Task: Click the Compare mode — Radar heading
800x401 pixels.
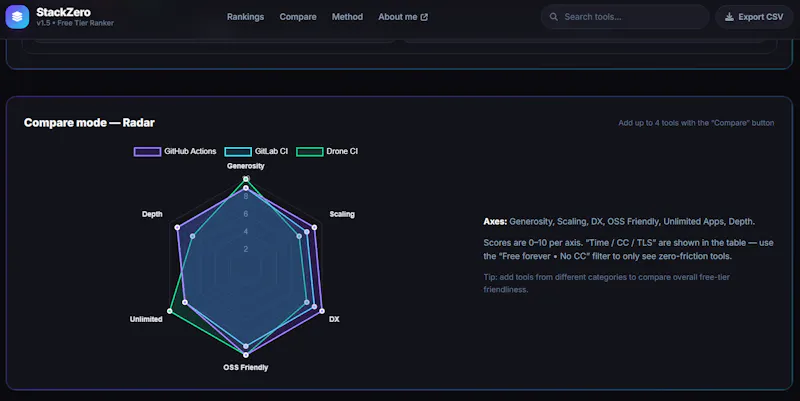Action: click(89, 123)
